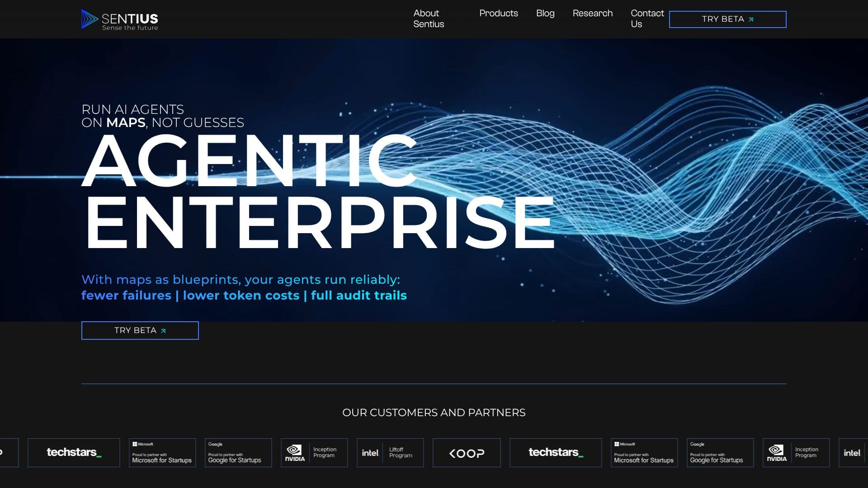Click the first NVIDIA Inception Program logo
The height and width of the screenshot is (488, 868).
pos(314,453)
